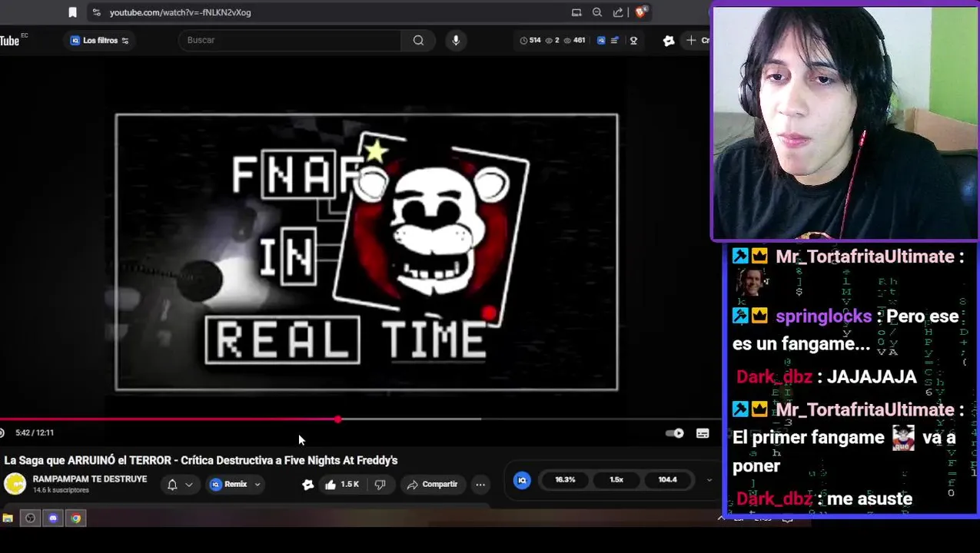980x553 pixels.
Task: Open site info icon in address bar
Action: pyautogui.click(x=96, y=12)
